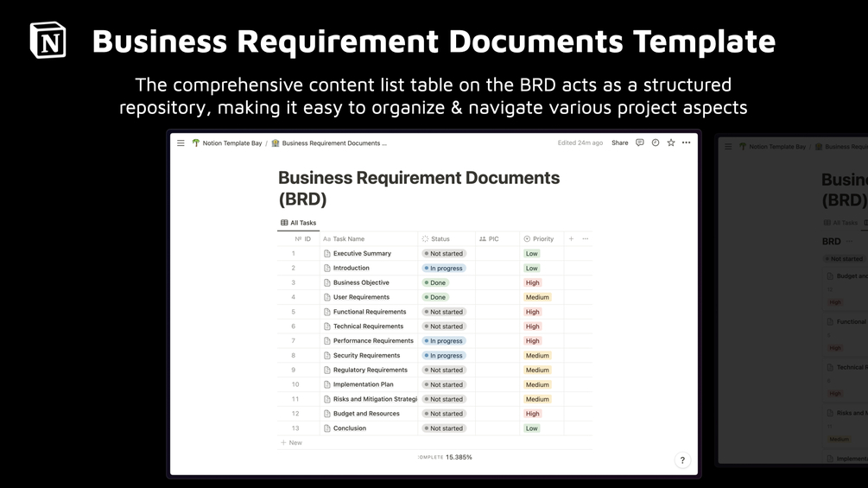Click the page icon beside Implementation Plan
The width and height of the screenshot is (868, 488).
click(327, 384)
